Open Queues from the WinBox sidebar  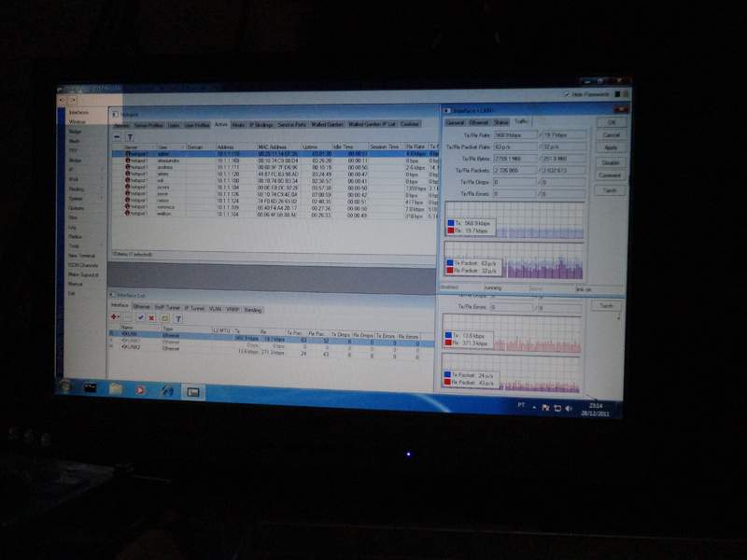click(77, 208)
